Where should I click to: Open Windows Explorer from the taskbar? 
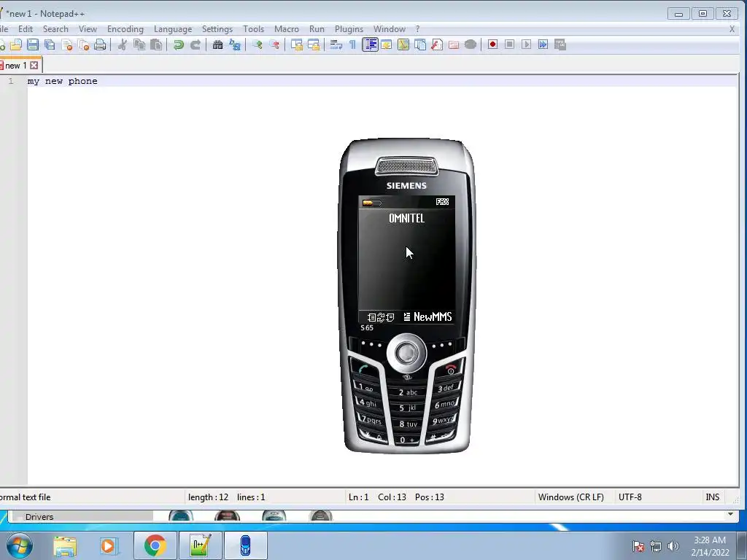(x=65, y=545)
